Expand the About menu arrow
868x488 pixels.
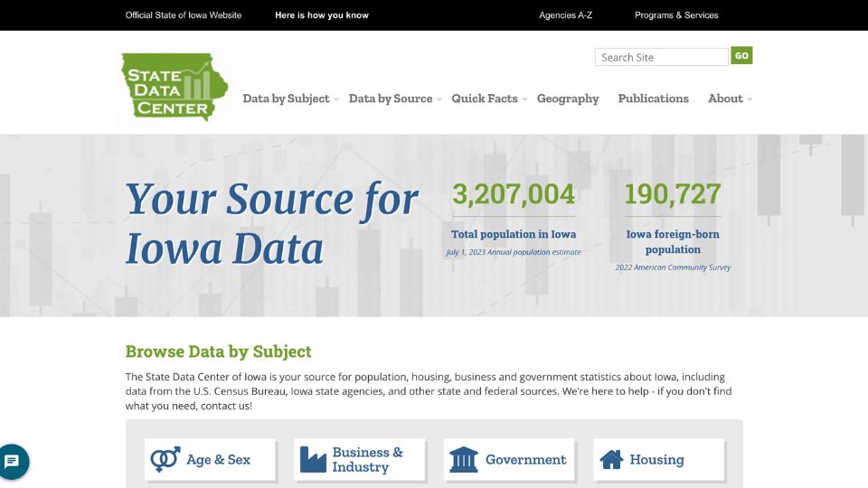pos(750,99)
